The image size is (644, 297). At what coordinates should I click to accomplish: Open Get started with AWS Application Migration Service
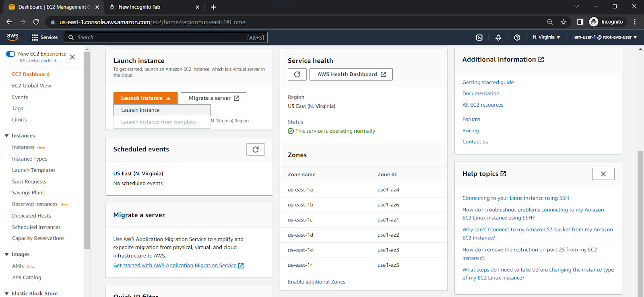pyautogui.click(x=178, y=266)
